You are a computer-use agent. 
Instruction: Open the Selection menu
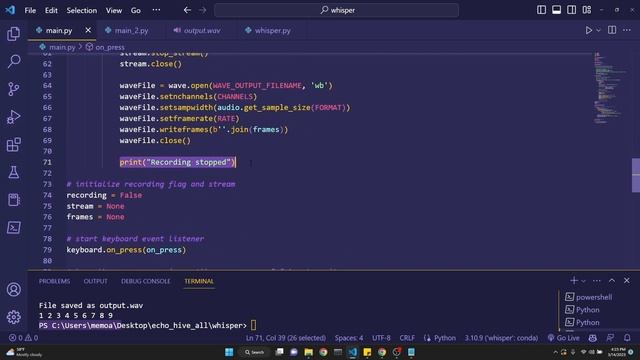(82, 10)
